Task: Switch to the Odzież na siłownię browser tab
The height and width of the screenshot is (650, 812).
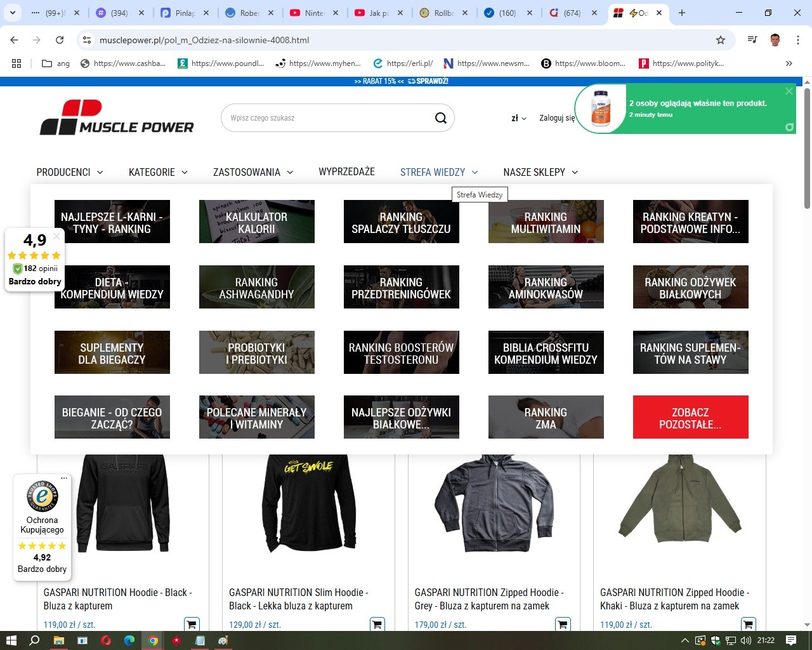Action: pos(636,12)
